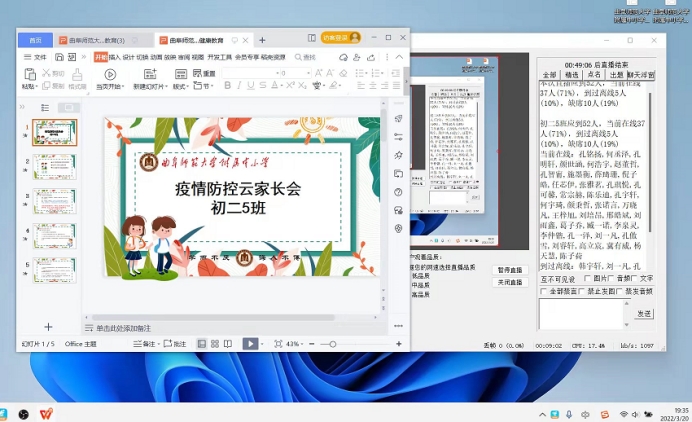The image size is (692, 422).
Task: Click the Strikethrough S icon
Action: pyautogui.click(x=263, y=85)
